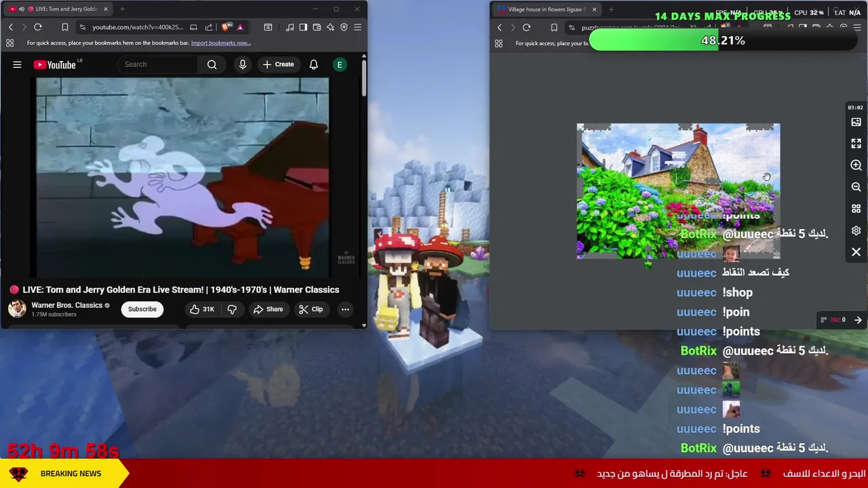This screenshot has height=488, width=868.
Task: Arrange pieces with the puzzle grid icon
Action: click(x=856, y=209)
